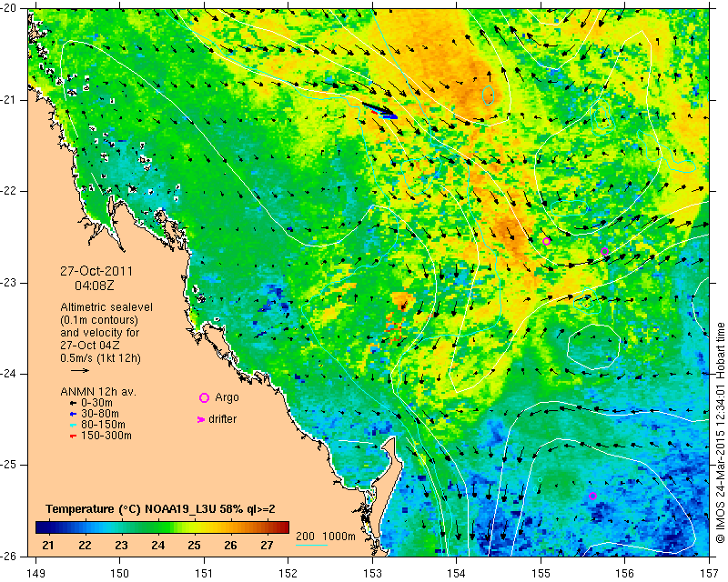The height and width of the screenshot is (582, 728).
Task: Select the Argo float marker south of -25 latitude
Action: (x=592, y=497)
